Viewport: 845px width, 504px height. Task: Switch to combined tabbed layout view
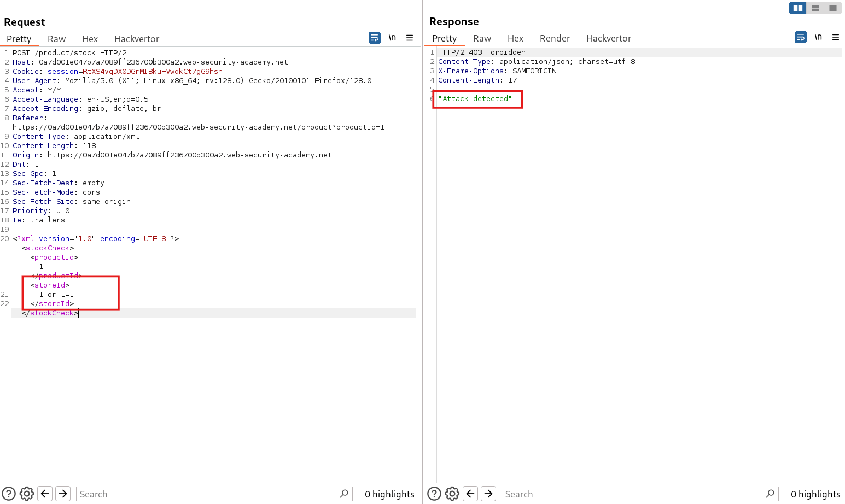point(833,8)
